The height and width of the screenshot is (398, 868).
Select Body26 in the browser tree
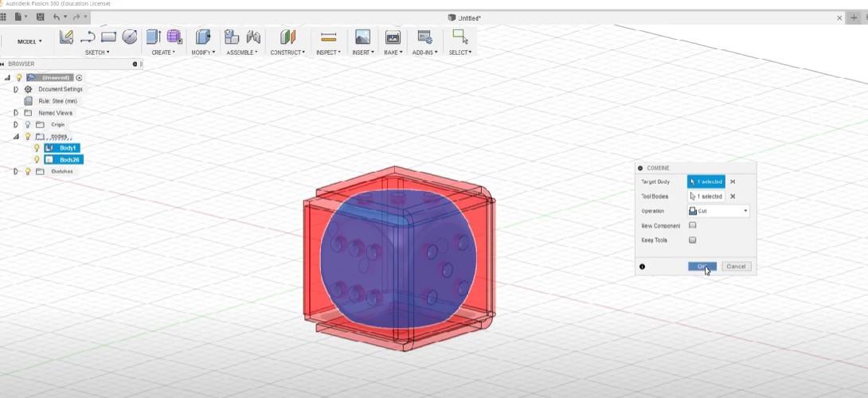click(x=64, y=159)
